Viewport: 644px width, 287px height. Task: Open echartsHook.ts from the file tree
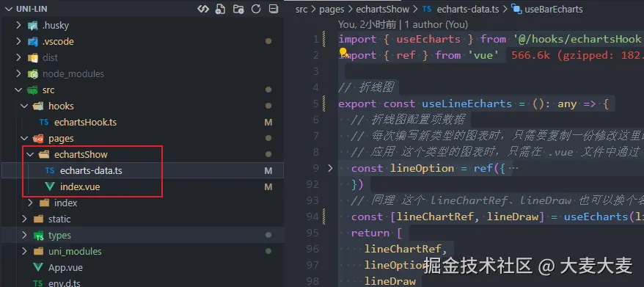click(x=85, y=123)
